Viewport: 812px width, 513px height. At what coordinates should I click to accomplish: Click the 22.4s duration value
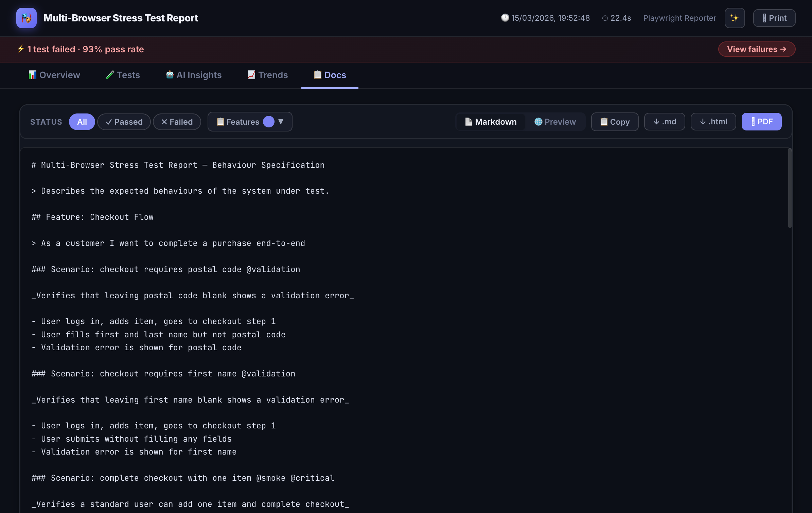[x=621, y=18]
